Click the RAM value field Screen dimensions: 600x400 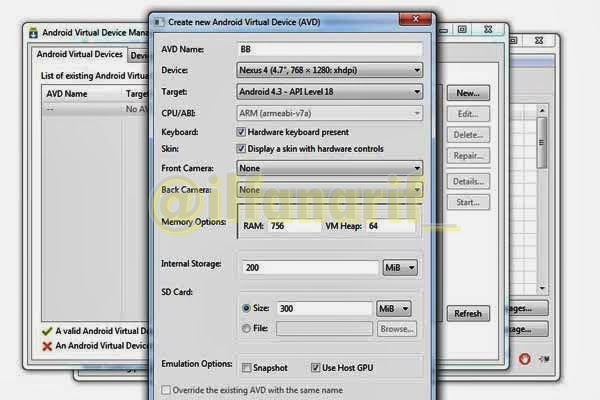tap(294, 226)
